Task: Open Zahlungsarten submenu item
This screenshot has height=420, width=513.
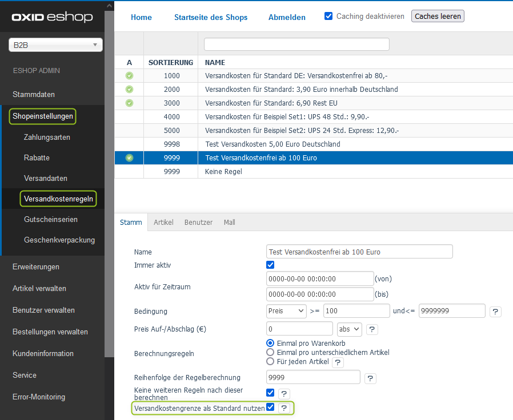Action: 47,138
